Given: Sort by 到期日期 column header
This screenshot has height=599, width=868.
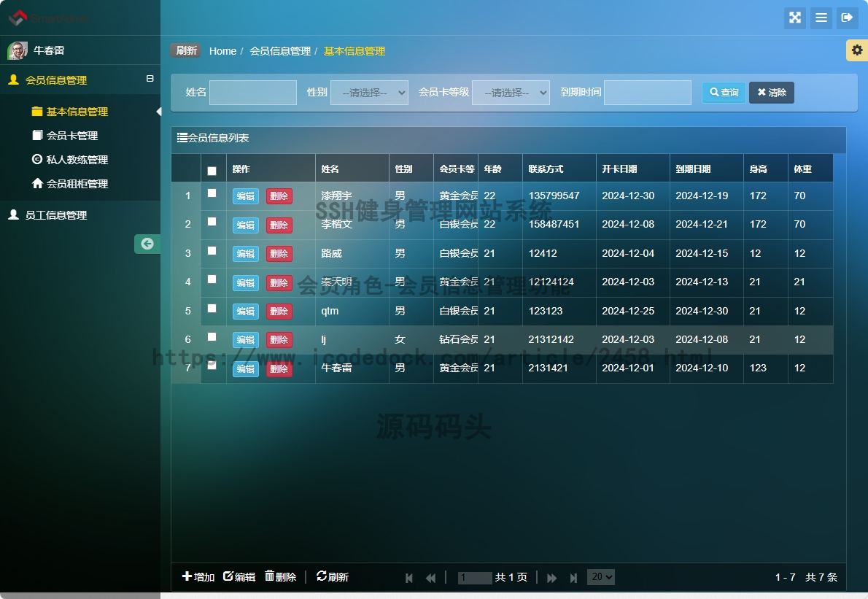Looking at the screenshot, I should pos(706,169).
